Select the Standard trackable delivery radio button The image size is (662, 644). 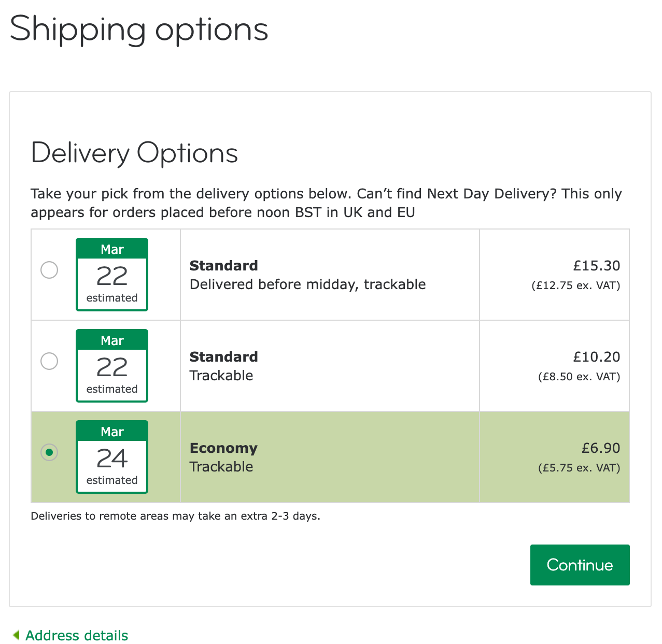(x=49, y=361)
